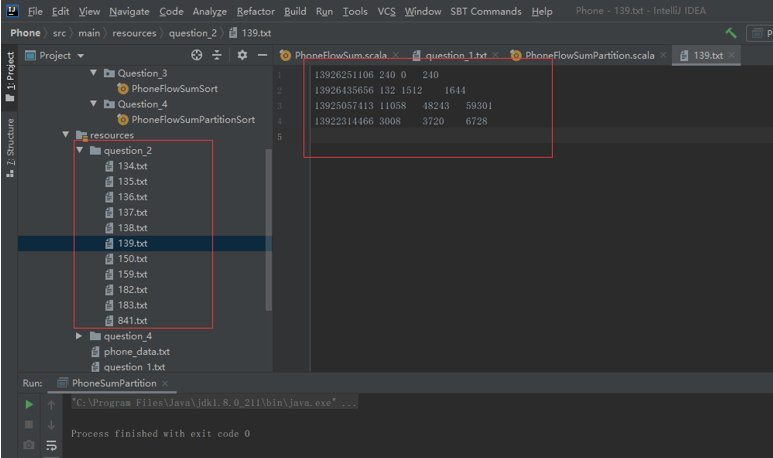Open the Help menu
Image resolution: width=773 pixels, height=458 pixels.
click(542, 11)
